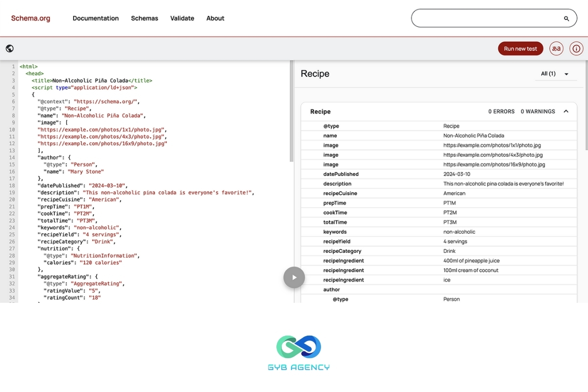Click the script type ld+json line

pos(84,87)
